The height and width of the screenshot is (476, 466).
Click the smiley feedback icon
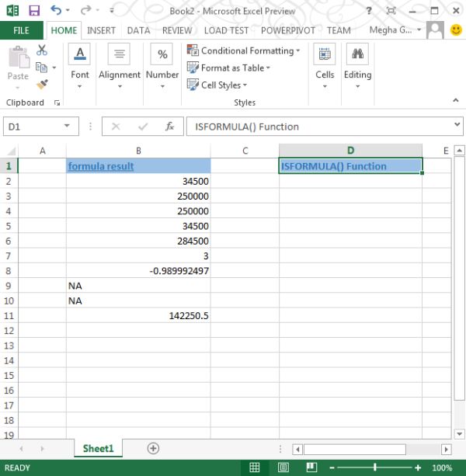click(x=456, y=30)
